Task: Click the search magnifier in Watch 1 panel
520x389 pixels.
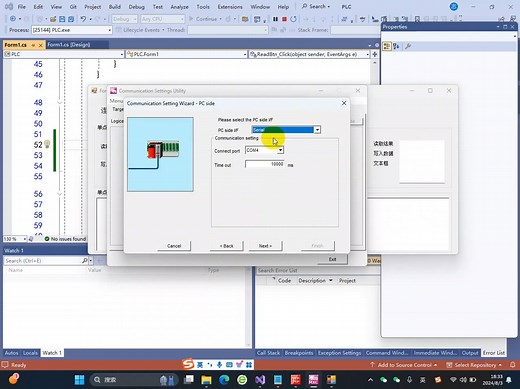Action: pyautogui.click(x=85, y=260)
